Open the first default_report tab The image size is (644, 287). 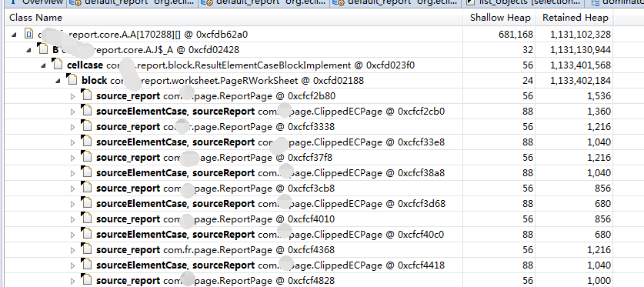point(132,2)
